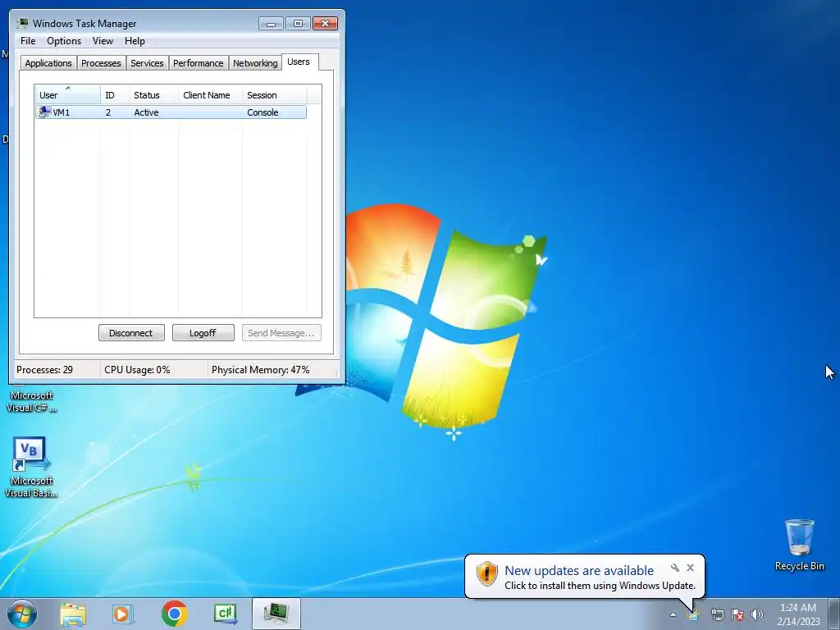Image resolution: width=840 pixels, height=630 pixels.
Task: Sort by the Client Name column header
Action: 210,94
